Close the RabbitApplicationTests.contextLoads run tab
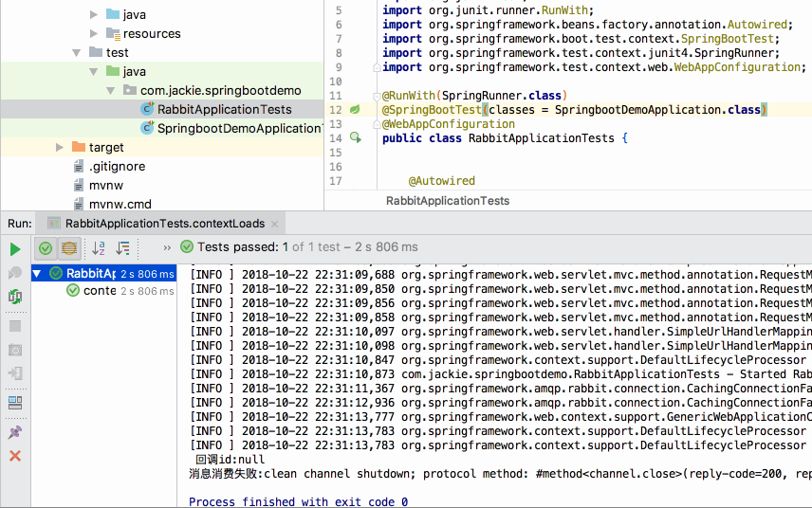812x508 pixels. point(275,224)
